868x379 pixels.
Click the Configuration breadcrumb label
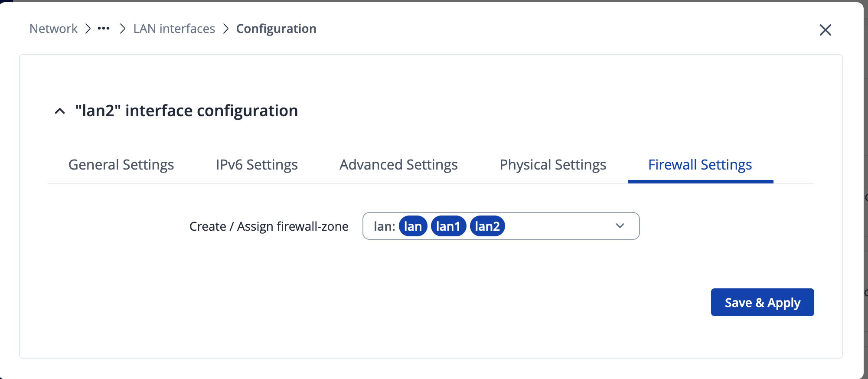click(x=276, y=29)
